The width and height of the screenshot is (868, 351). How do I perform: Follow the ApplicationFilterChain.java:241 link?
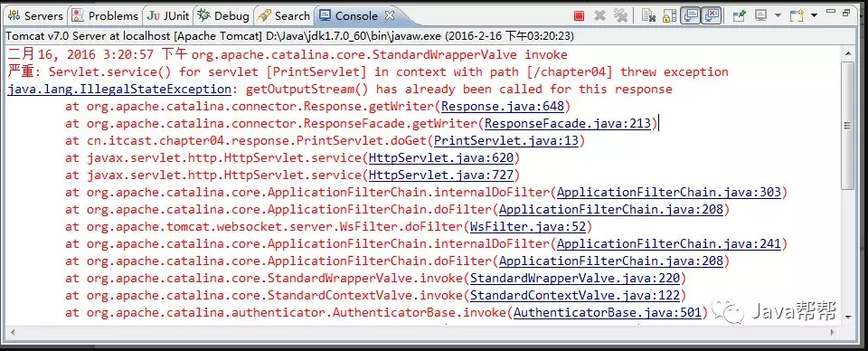tap(669, 244)
